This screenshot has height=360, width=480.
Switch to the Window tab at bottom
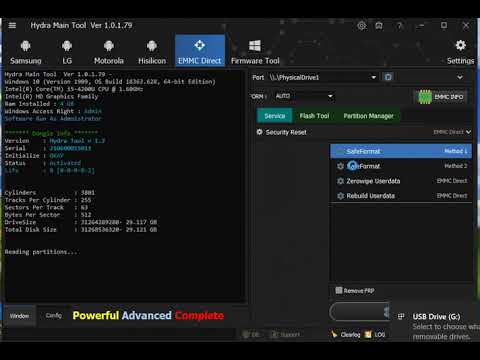coord(19,316)
